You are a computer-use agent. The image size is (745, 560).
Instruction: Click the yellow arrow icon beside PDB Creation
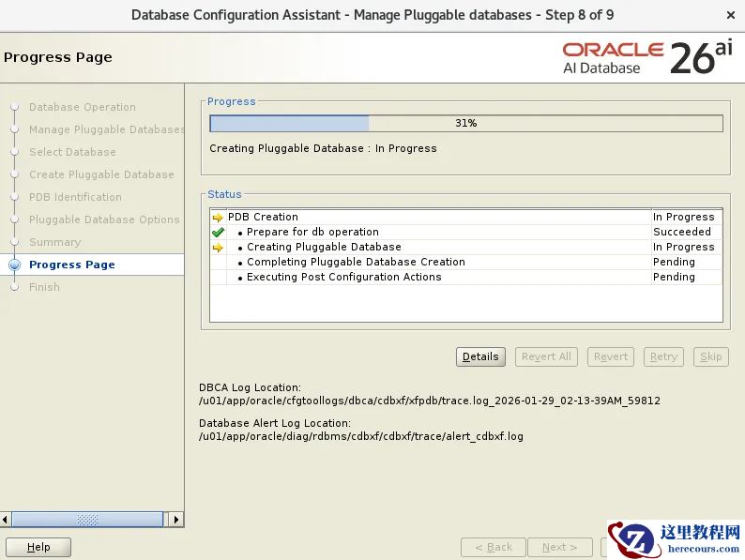[x=218, y=218]
